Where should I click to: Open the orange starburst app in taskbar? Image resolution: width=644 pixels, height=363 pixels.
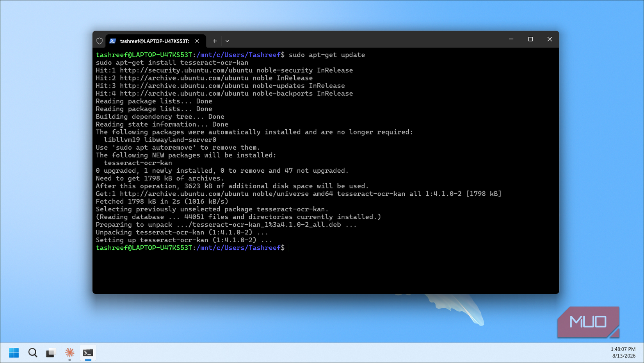pos(69,353)
